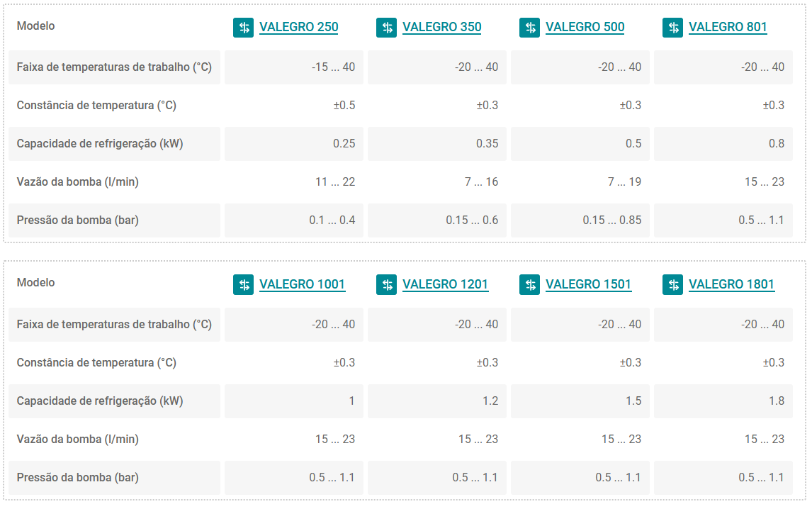Select the '0.15 ... 0.6' pump pressure value
Image resolution: width=812 pixels, height=509 pixels.
coord(473,220)
